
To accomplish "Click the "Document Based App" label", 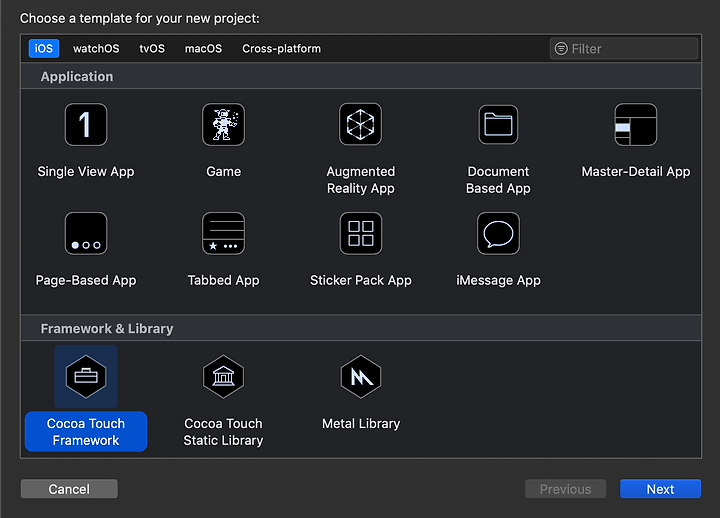I will tap(498, 180).
